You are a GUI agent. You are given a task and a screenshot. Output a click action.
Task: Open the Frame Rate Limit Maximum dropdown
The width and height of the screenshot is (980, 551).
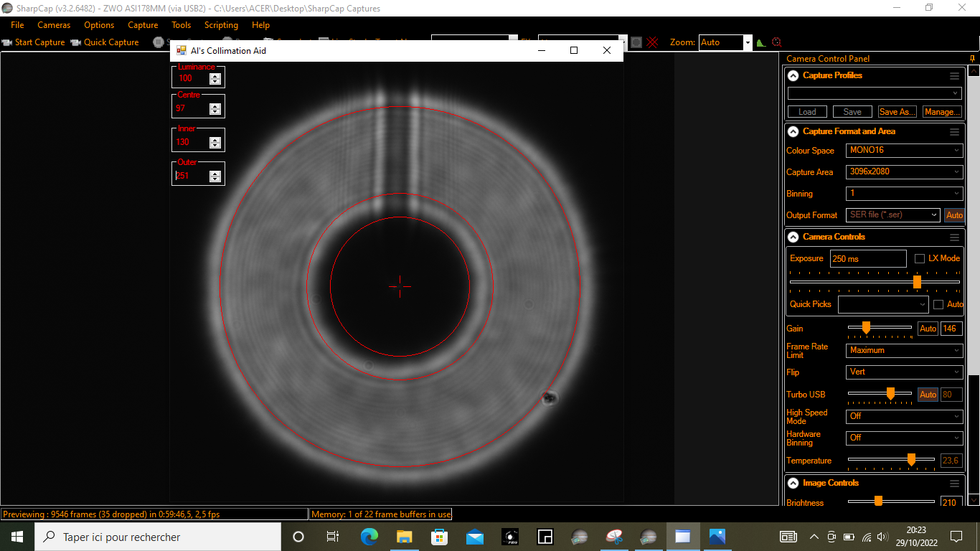(x=904, y=350)
